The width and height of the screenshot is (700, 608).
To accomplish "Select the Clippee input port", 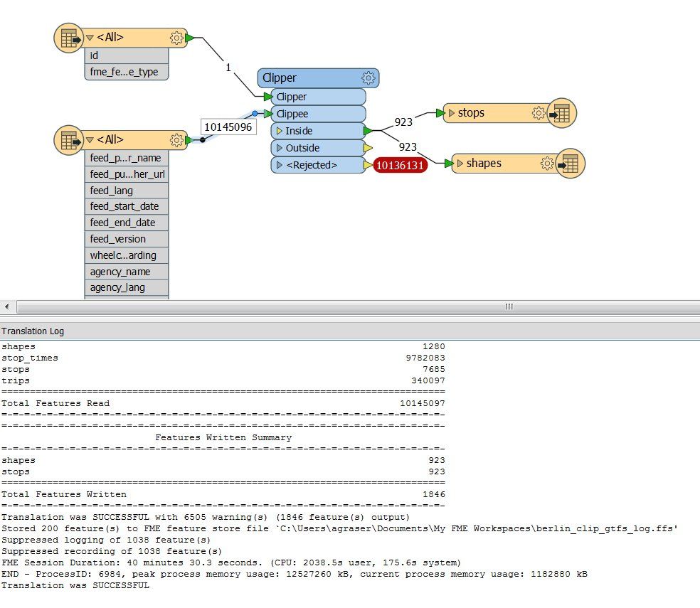I will click(318, 114).
